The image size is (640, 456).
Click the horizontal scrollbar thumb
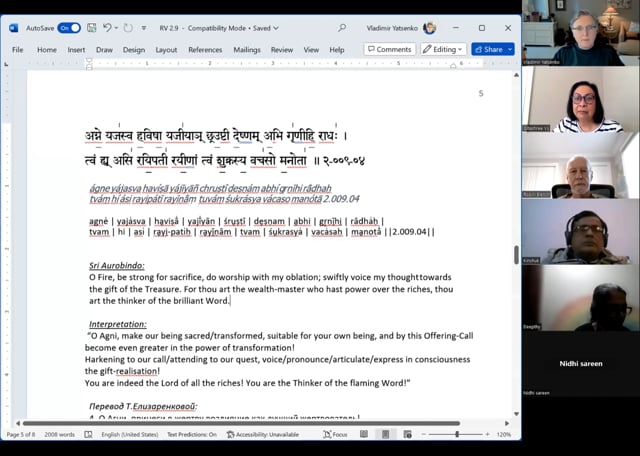(x=241, y=423)
